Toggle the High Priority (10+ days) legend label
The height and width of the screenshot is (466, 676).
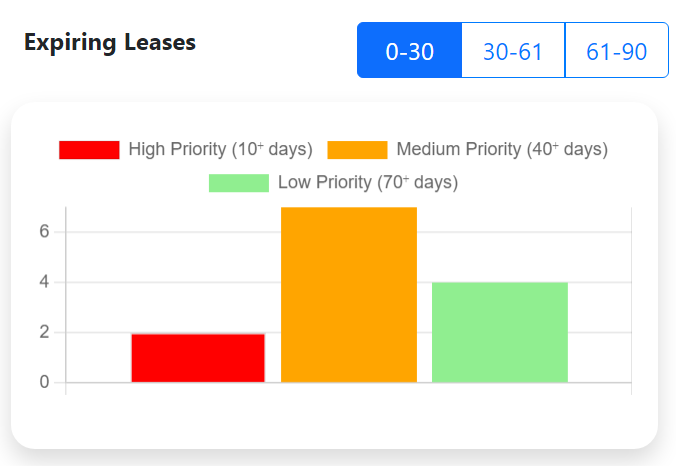click(x=220, y=149)
